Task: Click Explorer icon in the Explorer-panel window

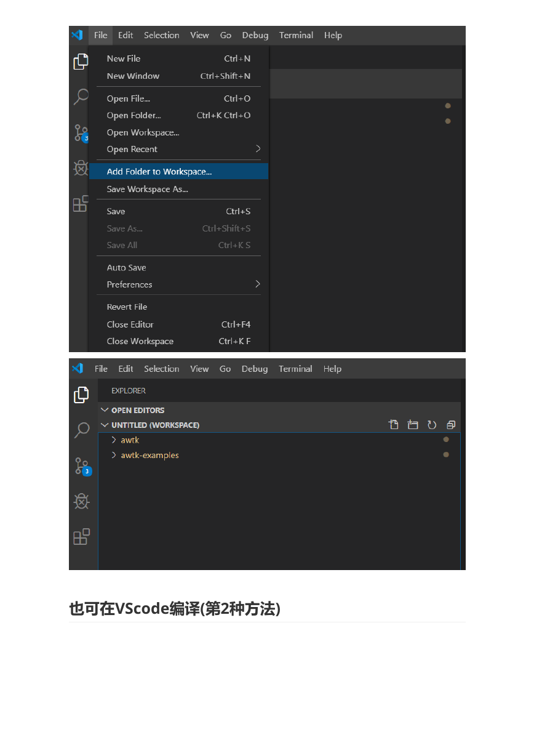Action: point(81,395)
